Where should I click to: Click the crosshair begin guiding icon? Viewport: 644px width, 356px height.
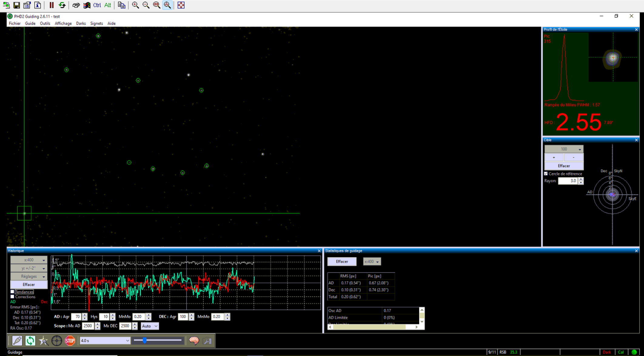point(57,341)
